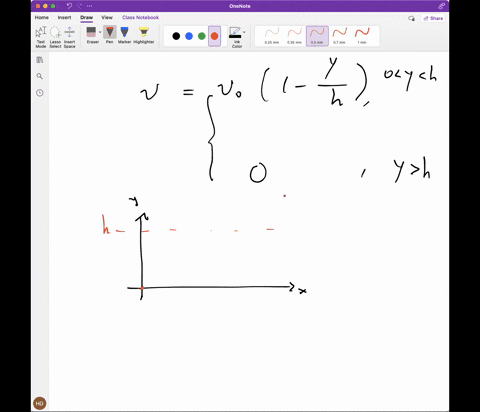Select the yellow Highlighter tool
The width and height of the screenshot is (480, 412).
144,35
